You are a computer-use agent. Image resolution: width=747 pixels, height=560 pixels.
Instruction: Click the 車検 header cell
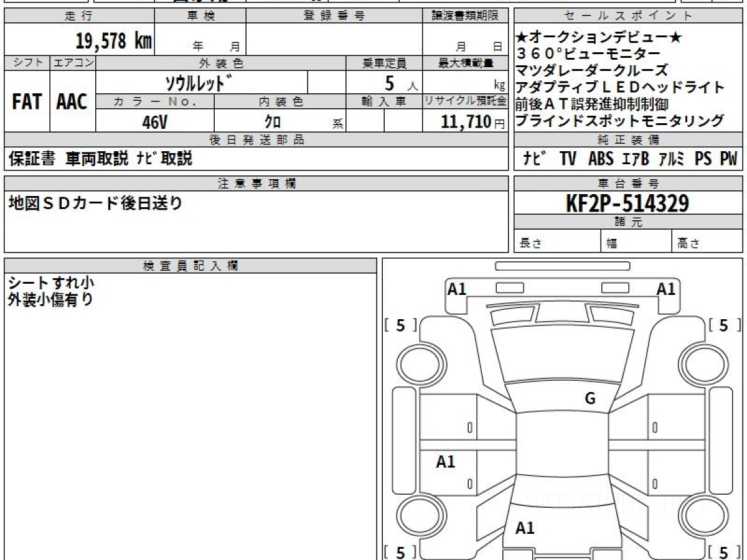200,16
